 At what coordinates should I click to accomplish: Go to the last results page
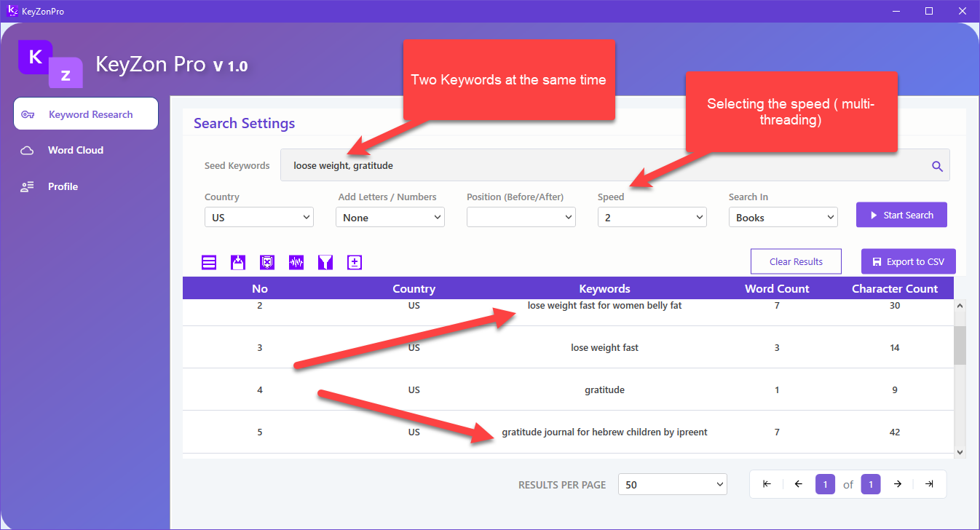coord(928,484)
